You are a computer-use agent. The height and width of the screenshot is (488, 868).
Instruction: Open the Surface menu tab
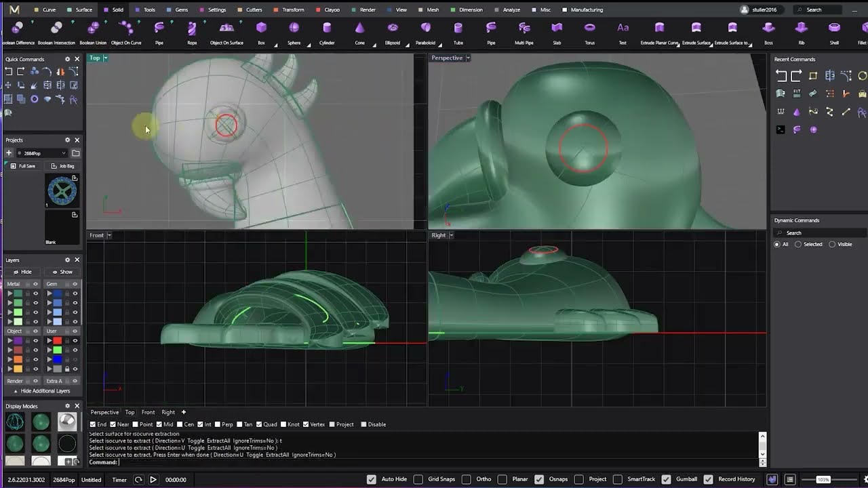[x=80, y=9]
